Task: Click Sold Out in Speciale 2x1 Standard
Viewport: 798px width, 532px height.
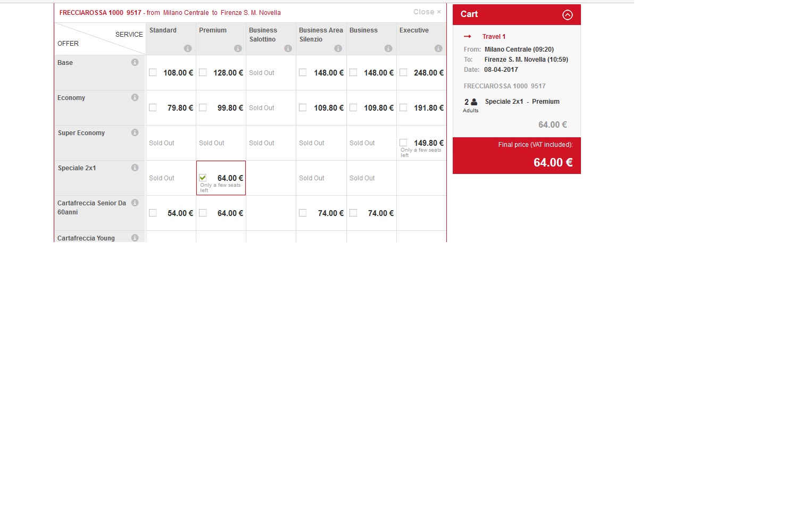Action: [162, 178]
